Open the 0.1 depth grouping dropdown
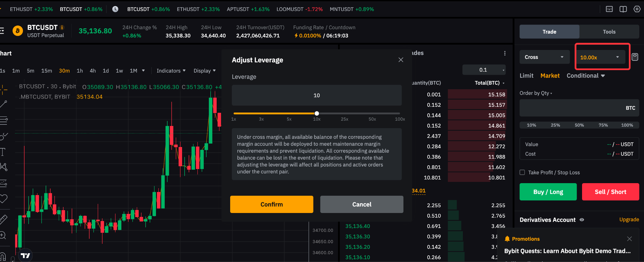This screenshot has width=644, height=262. pos(484,70)
